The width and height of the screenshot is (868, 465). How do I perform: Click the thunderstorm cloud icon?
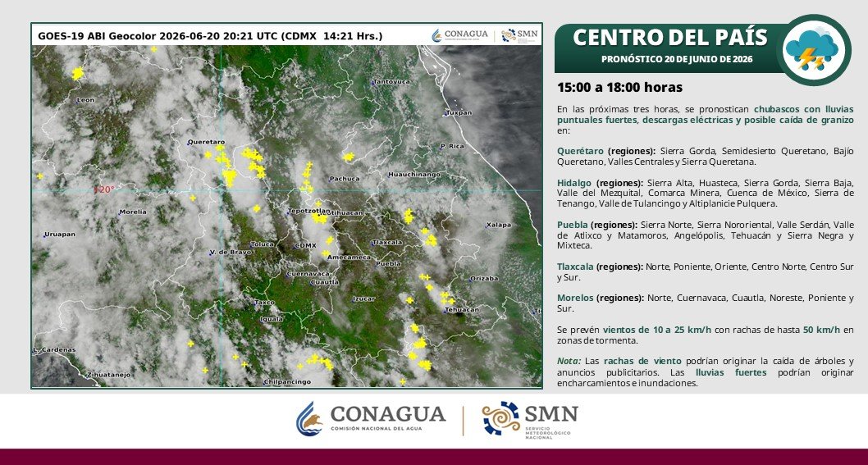[x=813, y=50]
